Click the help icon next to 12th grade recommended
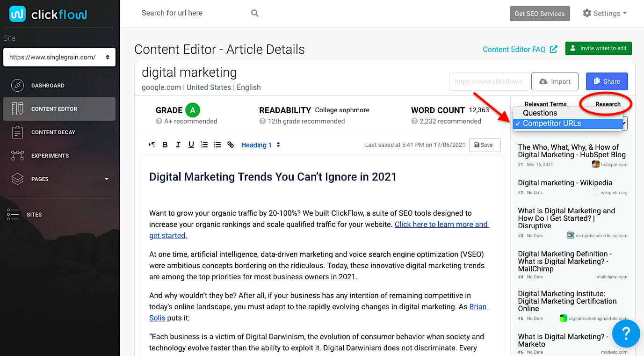This screenshot has height=356, width=644. [262, 121]
